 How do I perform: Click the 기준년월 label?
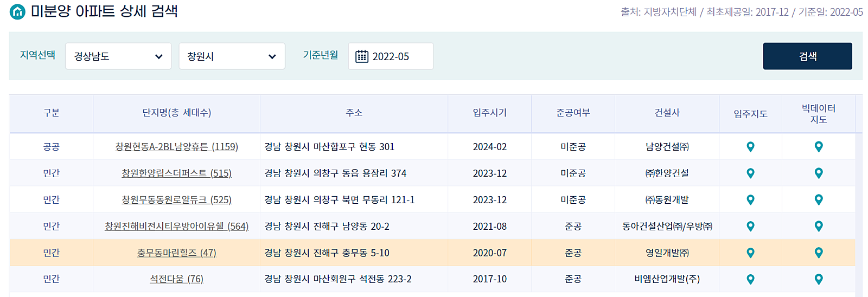click(321, 55)
